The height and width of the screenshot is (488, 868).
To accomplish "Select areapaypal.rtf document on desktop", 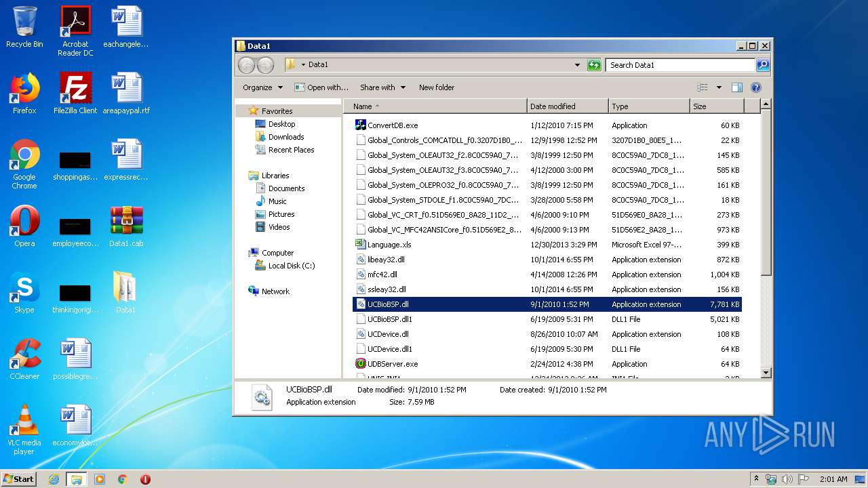I will point(127,94).
